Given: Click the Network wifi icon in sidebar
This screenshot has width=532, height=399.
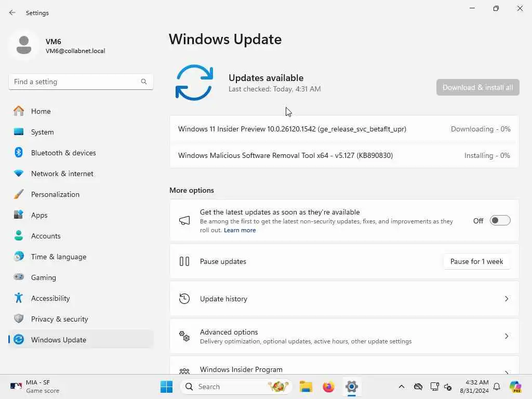Looking at the screenshot, I should (x=19, y=174).
